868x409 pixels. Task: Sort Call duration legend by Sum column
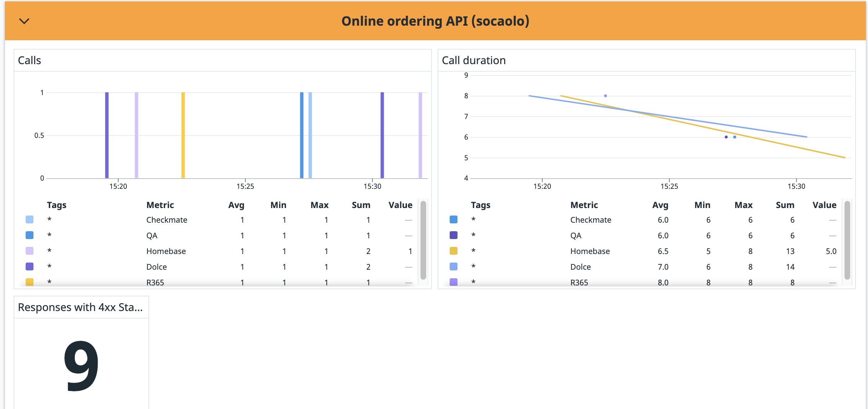pyautogui.click(x=785, y=205)
